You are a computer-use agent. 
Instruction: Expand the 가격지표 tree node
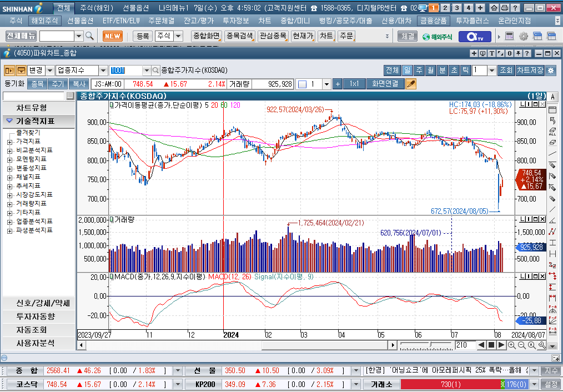[x=9, y=142]
